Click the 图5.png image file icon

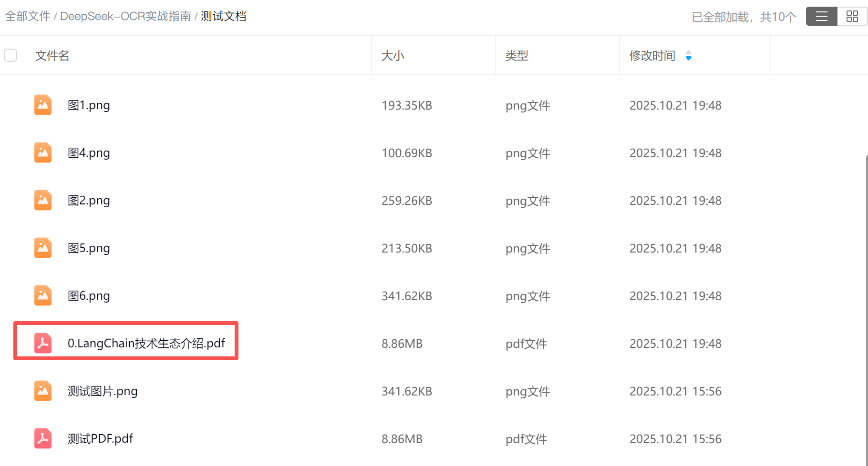[x=43, y=248]
